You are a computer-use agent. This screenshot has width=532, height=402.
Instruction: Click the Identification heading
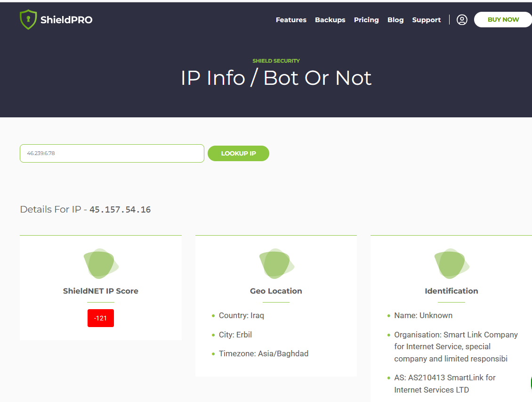point(451,291)
